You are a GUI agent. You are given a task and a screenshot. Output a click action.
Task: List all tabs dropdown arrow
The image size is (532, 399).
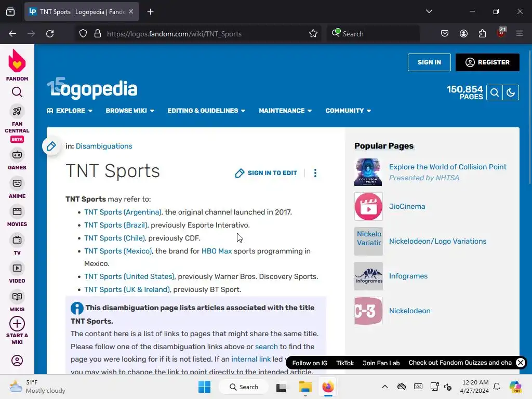click(x=429, y=11)
